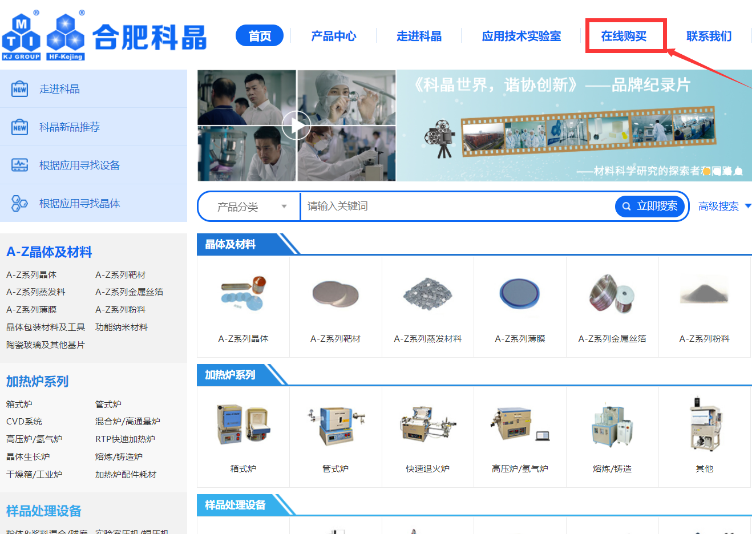Open the 在线购买 menu item

click(x=624, y=36)
